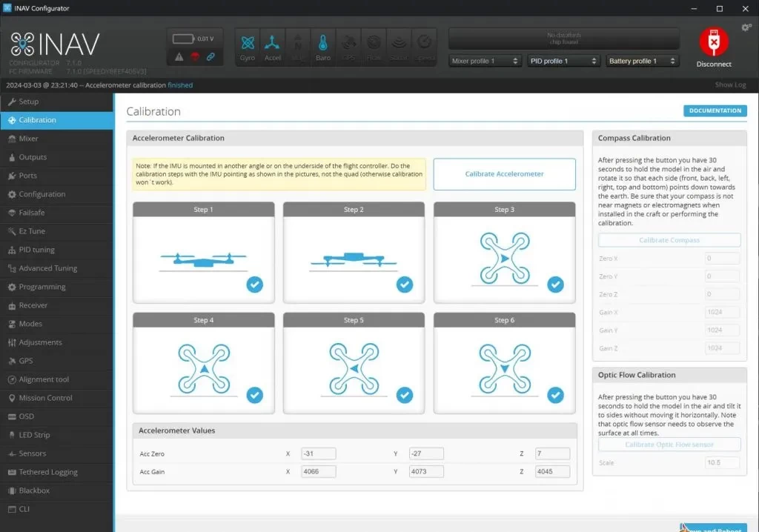Go to PID tuning tab
The height and width of the screenshot is (532, 759).
56,250
